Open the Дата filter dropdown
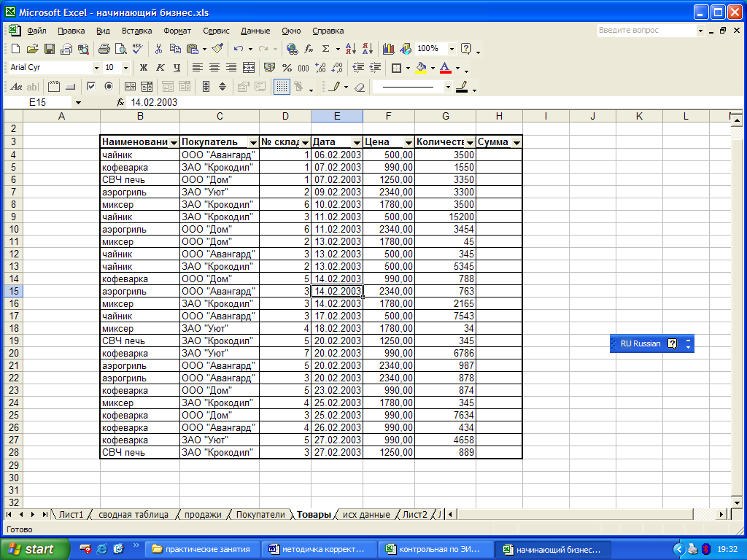This screenshot has width=747, height=560. click(357, 142)
